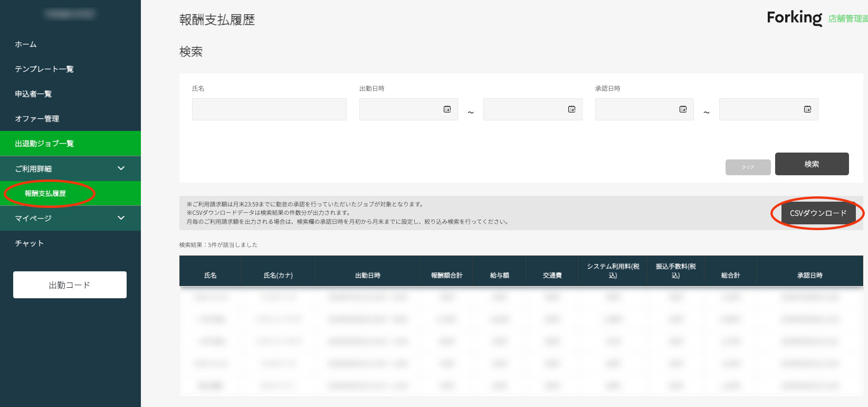The image size is (868, 407).
Task: Open オファー管理 in sidebar
Action: [x=70, y=119]
